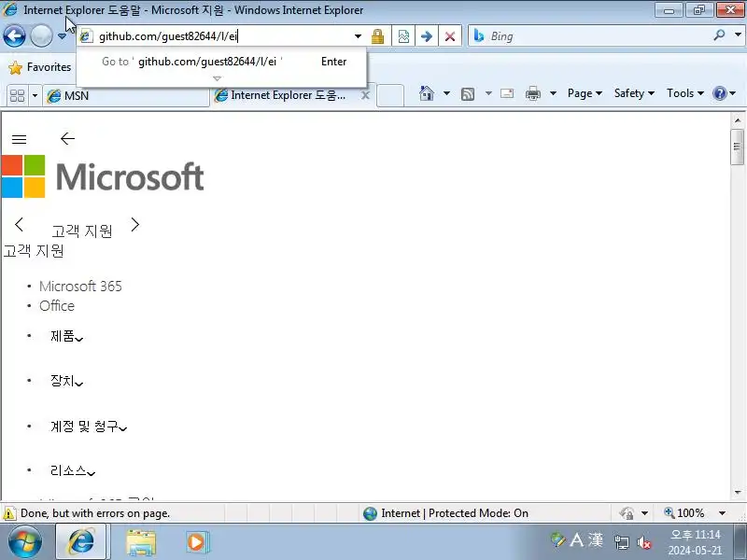Click the security lock icon

pos(377,36)
